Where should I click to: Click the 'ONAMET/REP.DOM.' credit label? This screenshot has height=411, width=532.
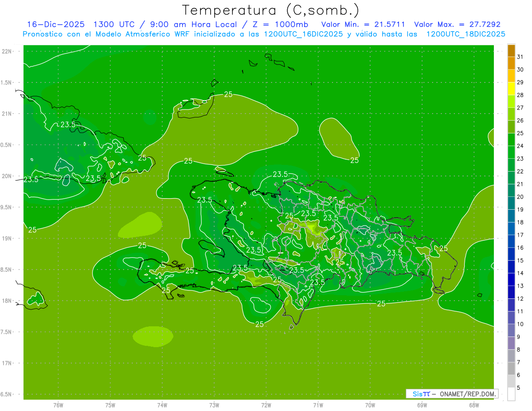coord(468,394)
